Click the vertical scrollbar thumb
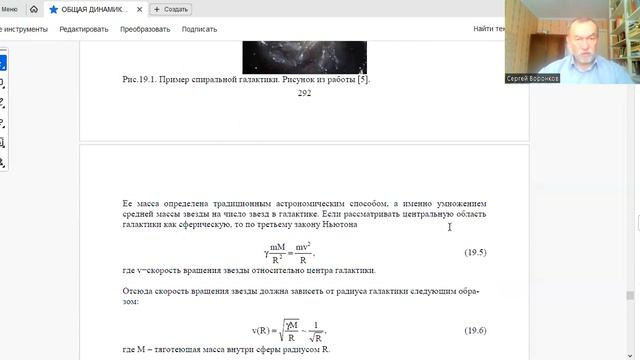The width and height of the screenshot is (640, 360). (x=631, y=295)
